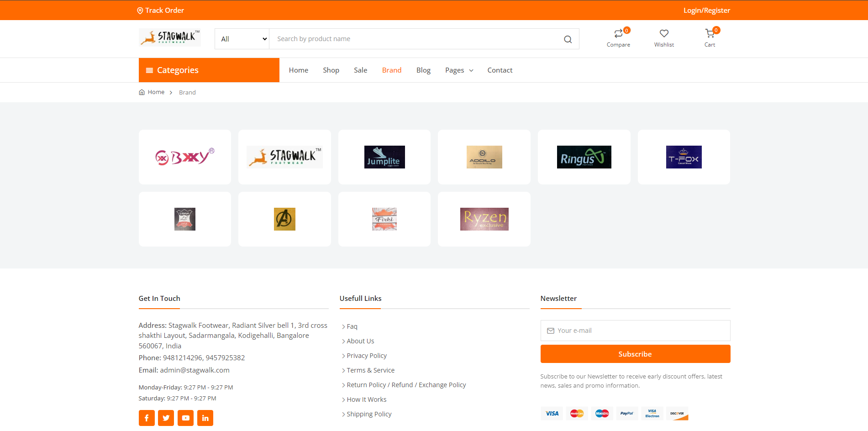Image resolution: width=868 pixels, height=431 pixels.
Task: Click the Maestro payment icon
Action: coord(602,414)
